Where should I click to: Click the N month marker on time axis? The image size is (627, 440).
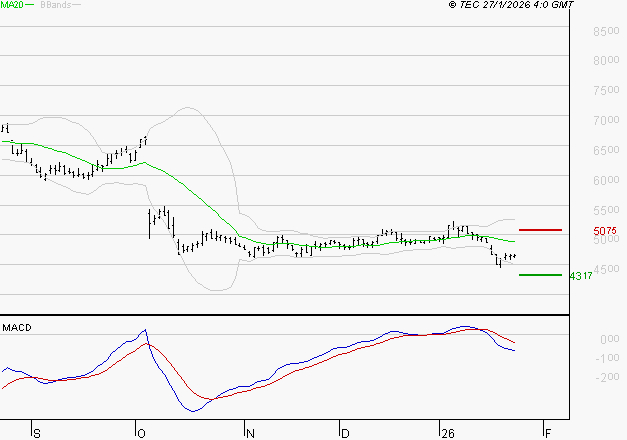pyautogui.click(x=250, y=434)
